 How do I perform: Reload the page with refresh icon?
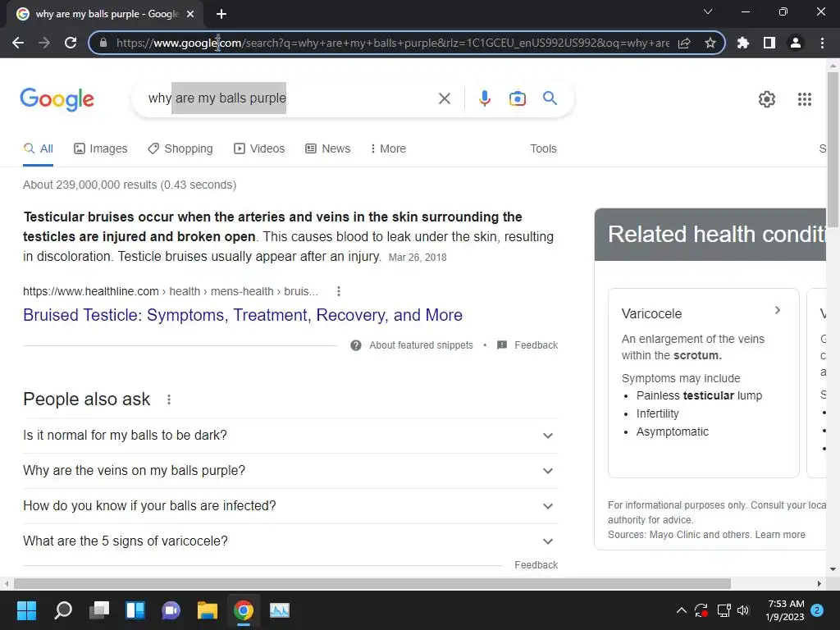pos(71,43)
